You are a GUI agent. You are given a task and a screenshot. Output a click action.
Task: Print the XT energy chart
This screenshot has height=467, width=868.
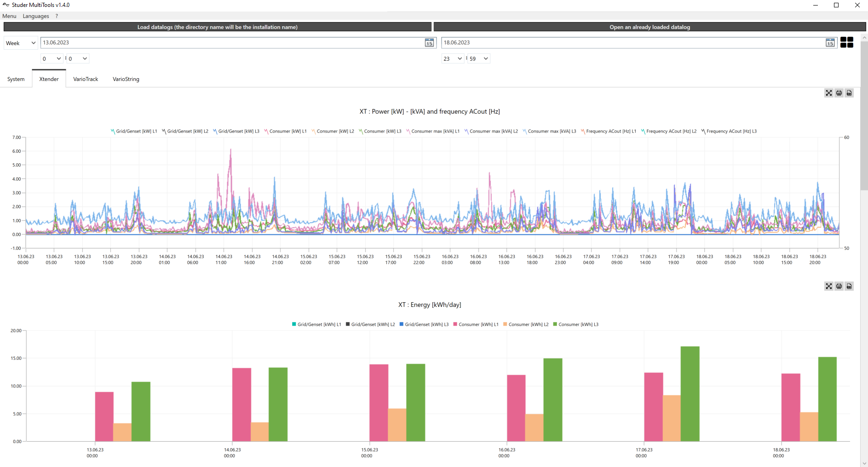tap(839, 286)
